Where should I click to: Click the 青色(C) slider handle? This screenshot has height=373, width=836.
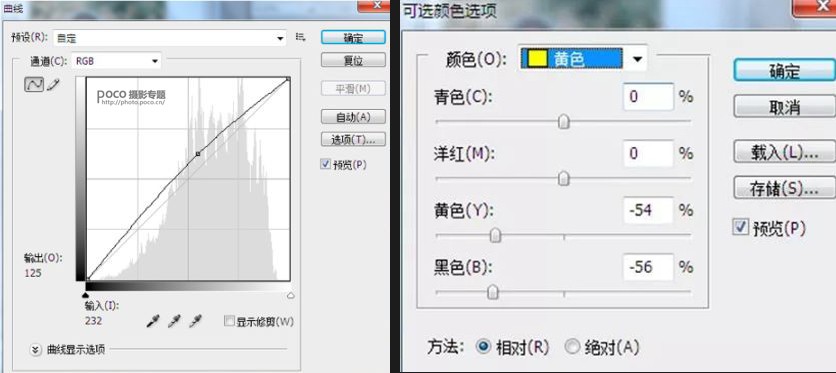pyautogui.click(x=564, y=122)
